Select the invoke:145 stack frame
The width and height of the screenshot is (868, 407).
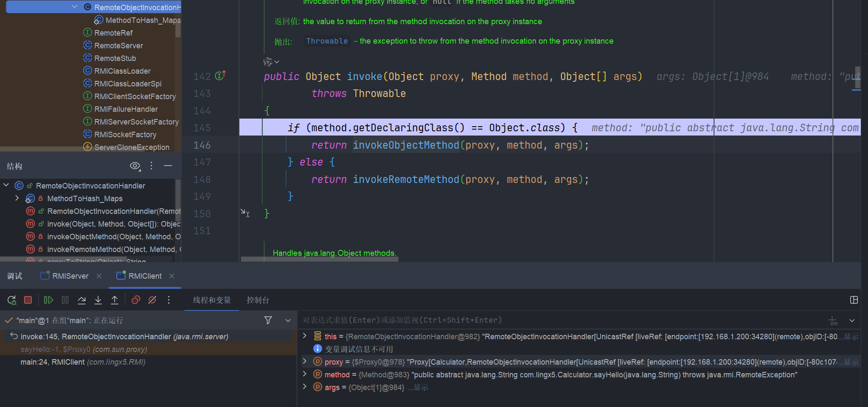coord(148,337)
